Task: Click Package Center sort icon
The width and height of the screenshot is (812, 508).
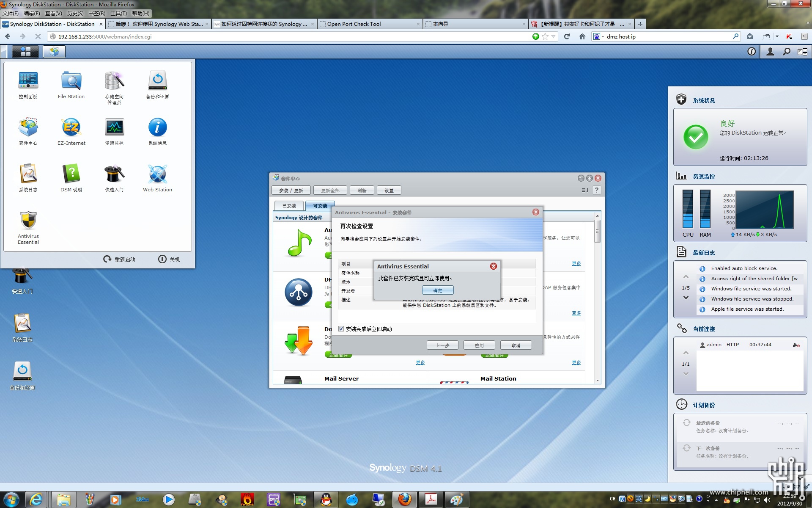Action: click(585, 190)
